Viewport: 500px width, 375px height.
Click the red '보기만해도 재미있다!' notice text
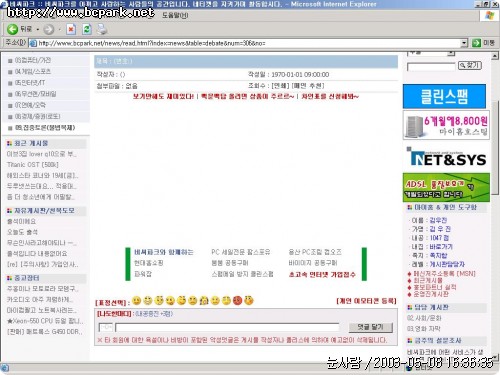(163, 96)
